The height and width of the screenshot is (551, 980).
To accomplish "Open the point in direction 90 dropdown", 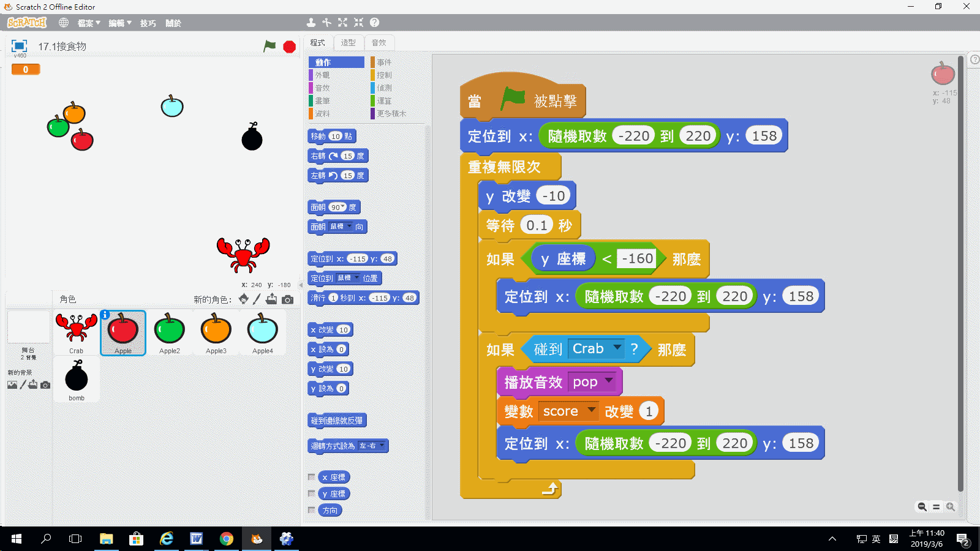I will click(343, 207).
